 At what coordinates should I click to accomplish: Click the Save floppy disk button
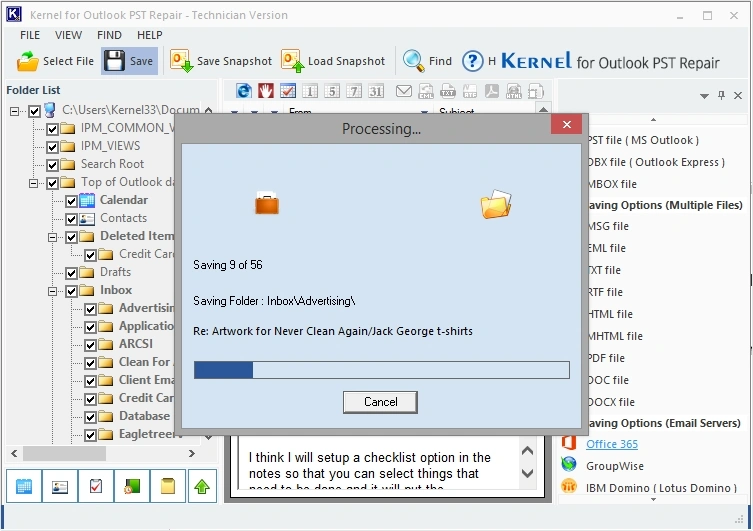[129, 61]
